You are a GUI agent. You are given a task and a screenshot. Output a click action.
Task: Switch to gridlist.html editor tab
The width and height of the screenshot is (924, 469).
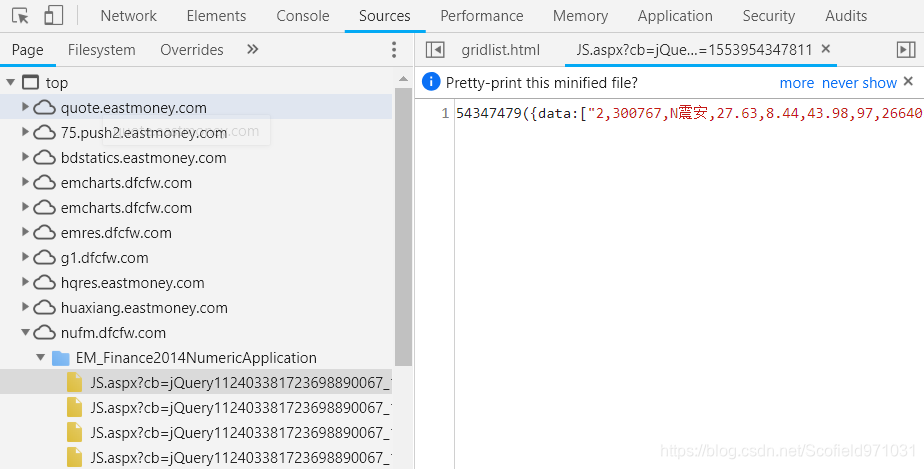pyautogui.click(x=500, y=50)
